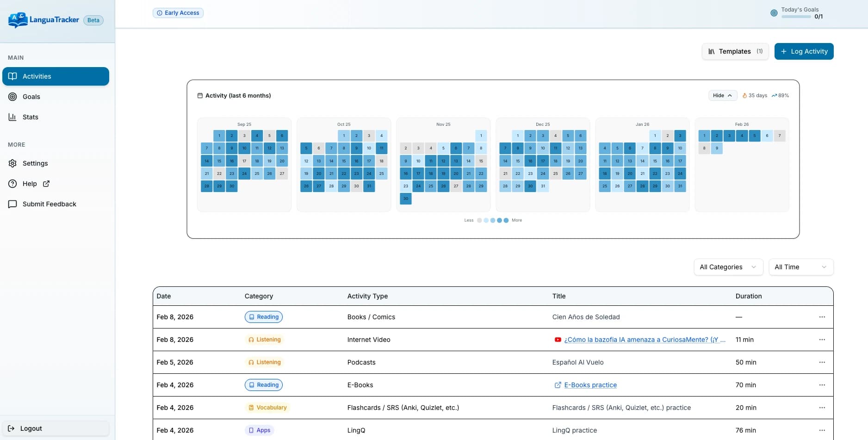868x440 pixels.
Task: Open the Templates panel
Action: 735,51
